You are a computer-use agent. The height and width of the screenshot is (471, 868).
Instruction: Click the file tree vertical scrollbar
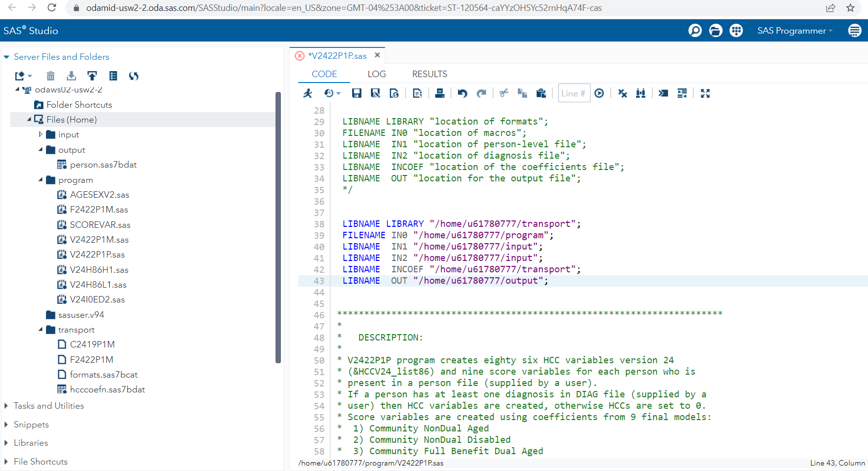(278, 227)
